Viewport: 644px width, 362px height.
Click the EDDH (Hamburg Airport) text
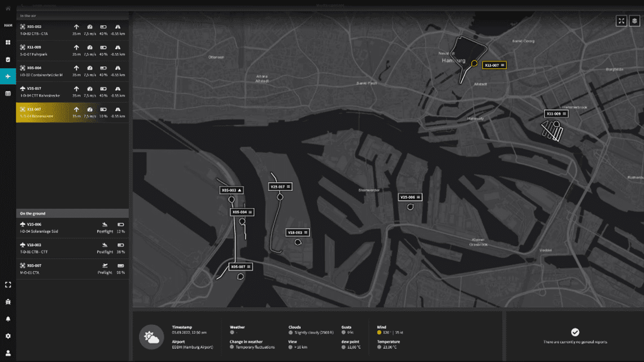(x=192, y=347)
